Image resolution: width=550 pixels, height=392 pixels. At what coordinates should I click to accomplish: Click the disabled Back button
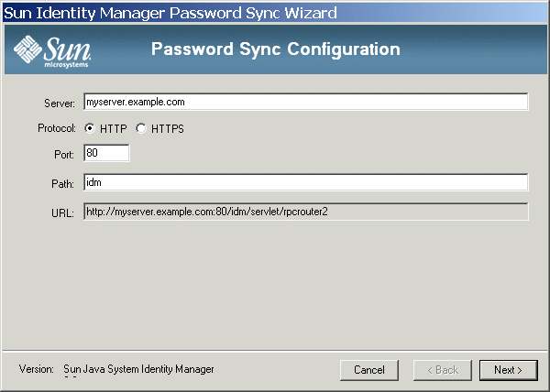pyautogui.click(x=443, y=370)
